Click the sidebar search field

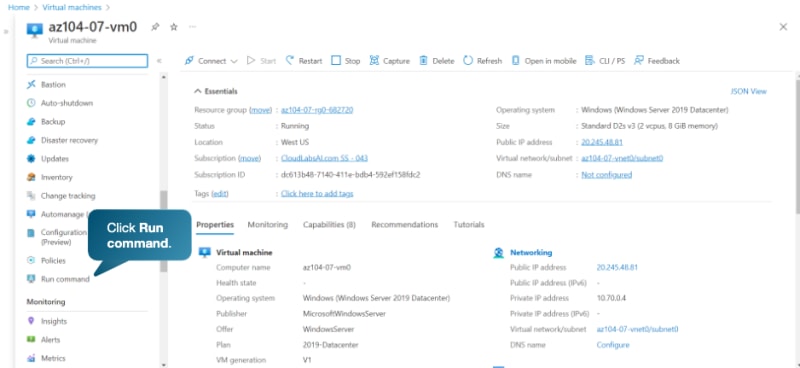pos(87,61)
